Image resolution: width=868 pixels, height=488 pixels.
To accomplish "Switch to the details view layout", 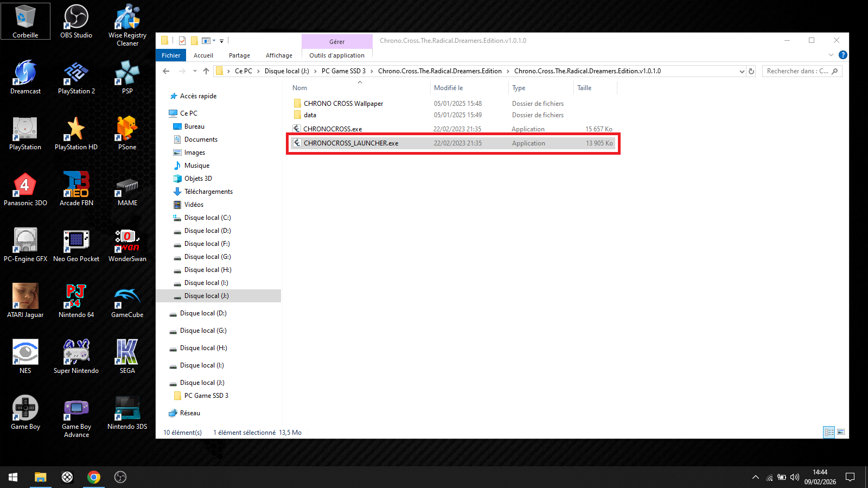I will click(x=829, y=432).
